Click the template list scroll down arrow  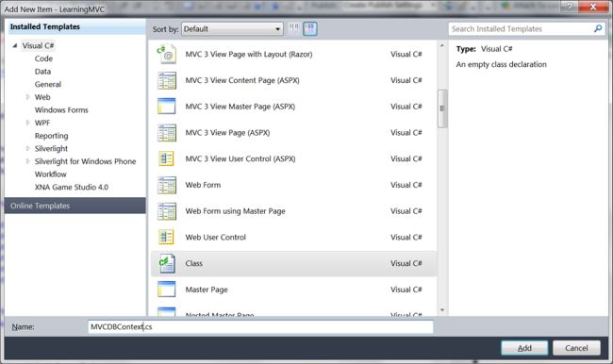click(x=442, y=310)
